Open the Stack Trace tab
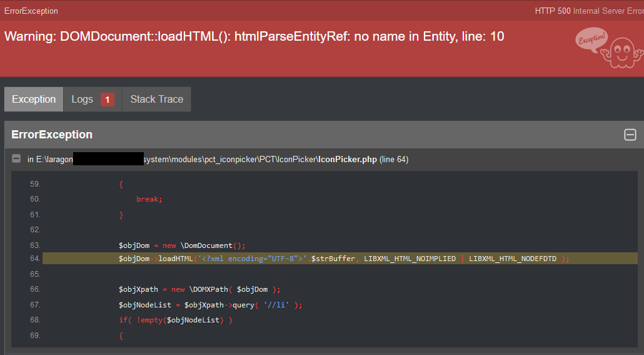 (156, 100)
